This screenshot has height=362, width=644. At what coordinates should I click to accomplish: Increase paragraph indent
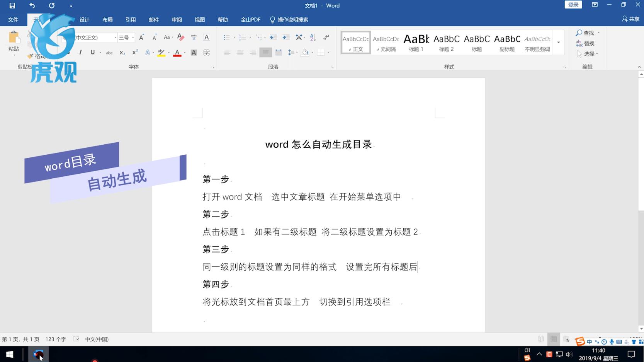click(x=286, y=38)
